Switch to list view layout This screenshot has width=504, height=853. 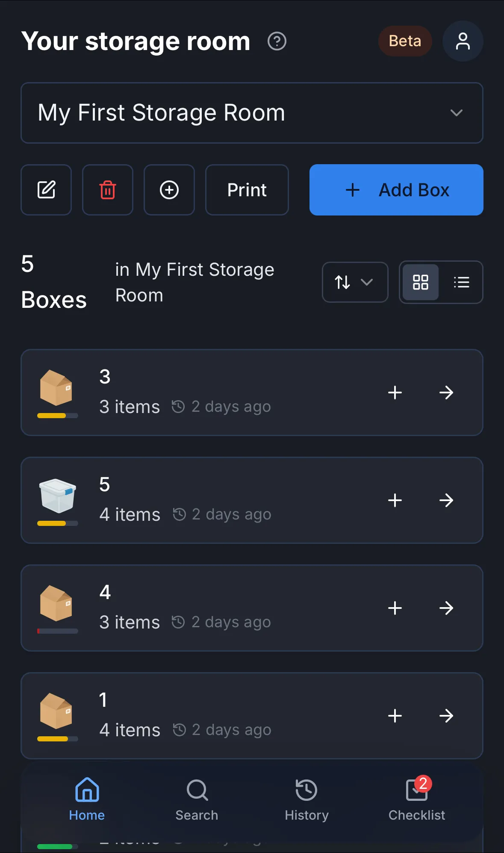point(462,282)
